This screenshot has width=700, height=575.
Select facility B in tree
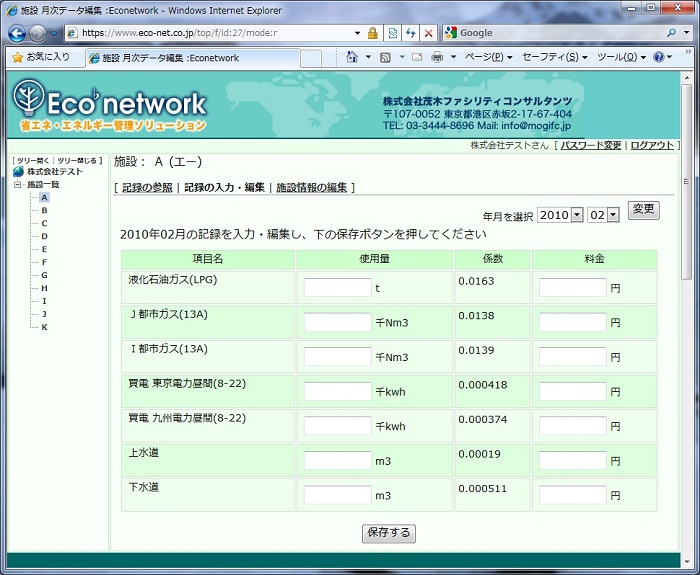point(44,210)
